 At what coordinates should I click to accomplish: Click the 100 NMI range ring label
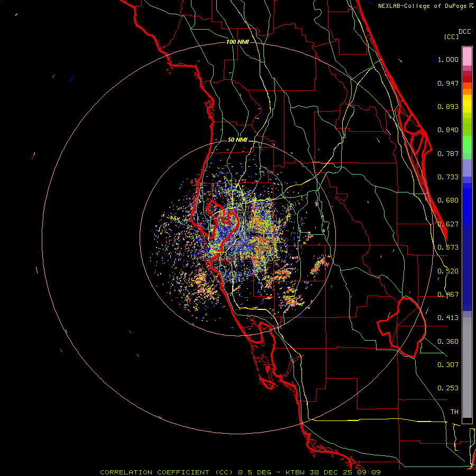[237, 42]
